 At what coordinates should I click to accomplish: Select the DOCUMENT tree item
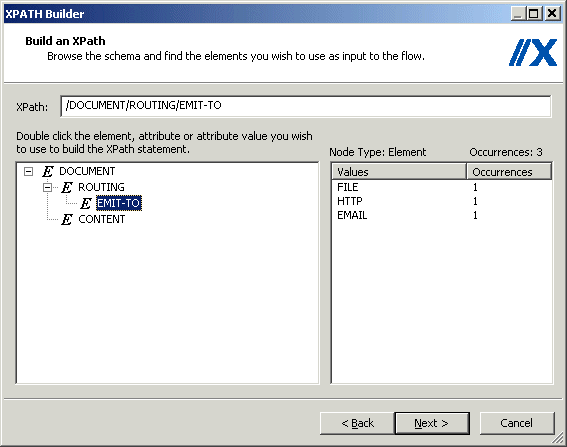(x=87, y=171)
